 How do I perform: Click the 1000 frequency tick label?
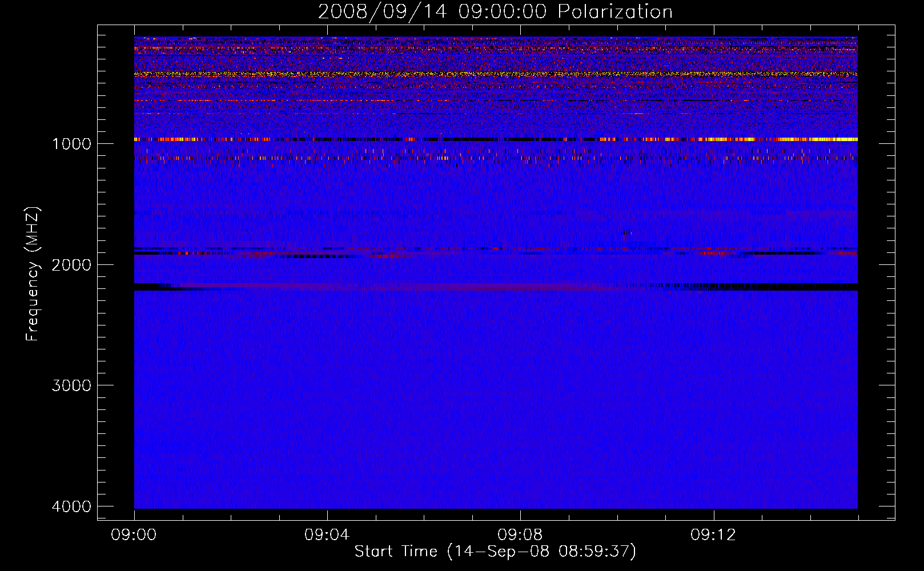coord(71,144)
